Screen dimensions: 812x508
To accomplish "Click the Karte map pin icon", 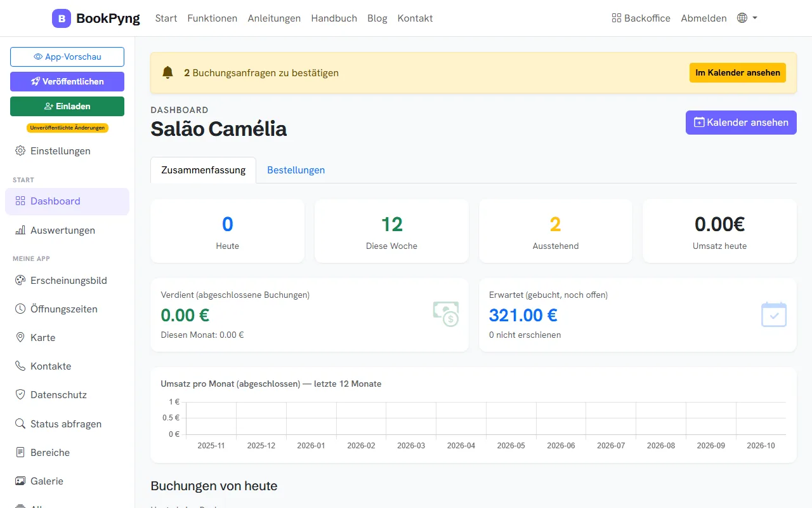I will pos(20,338).
